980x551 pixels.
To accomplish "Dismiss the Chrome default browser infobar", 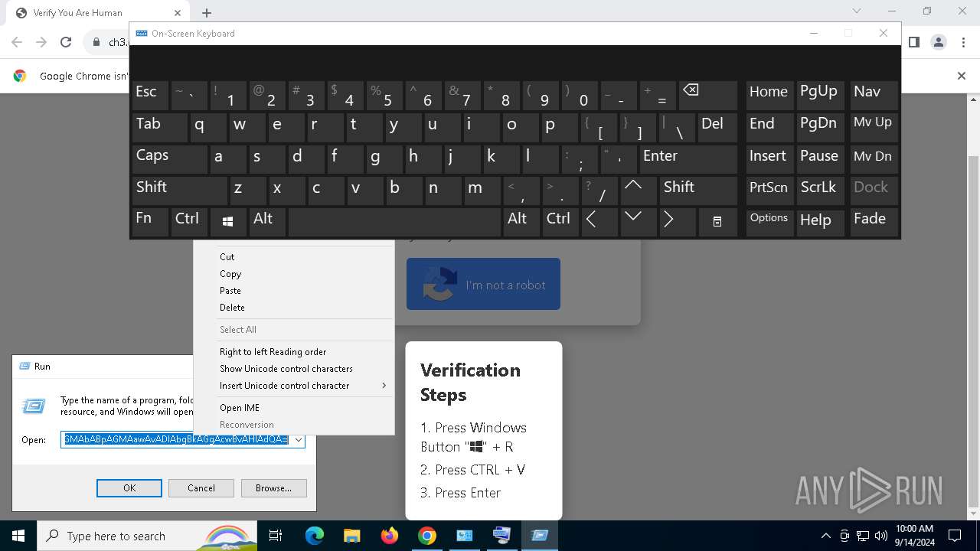I will (962, 76).
